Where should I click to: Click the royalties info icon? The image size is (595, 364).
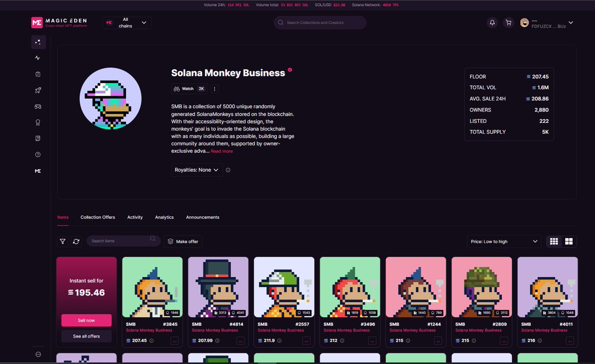tap(228, 170)
